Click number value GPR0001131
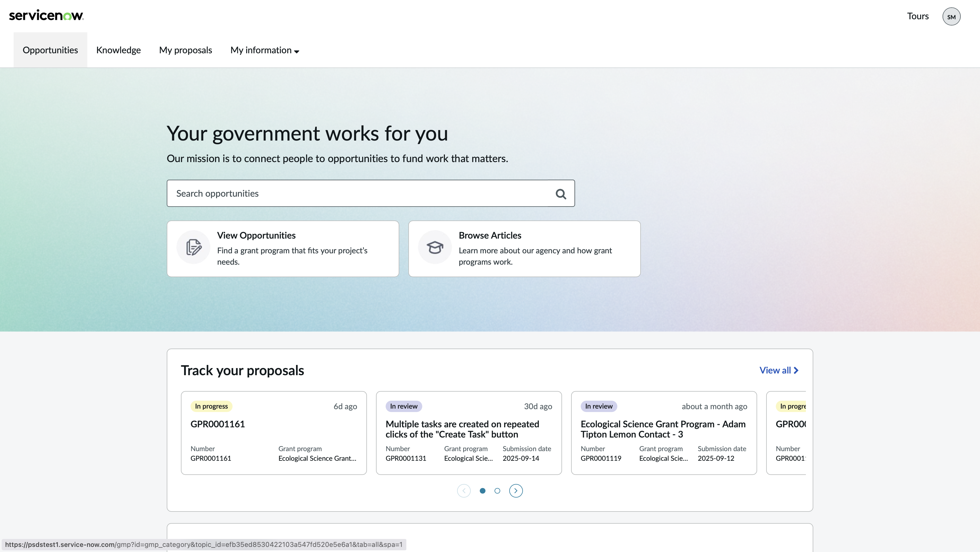This screenshot has height=552, width=980. 406,458
